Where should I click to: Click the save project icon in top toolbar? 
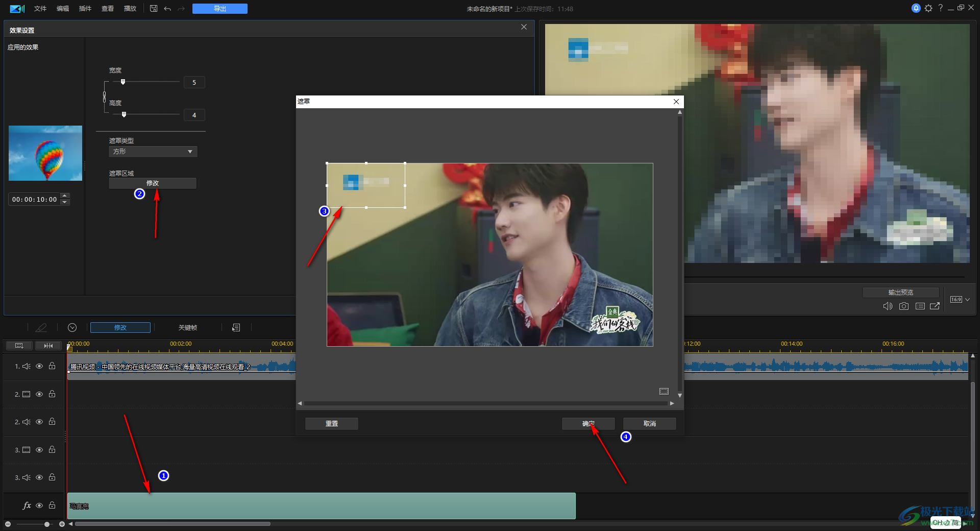[x=154, y=9]
